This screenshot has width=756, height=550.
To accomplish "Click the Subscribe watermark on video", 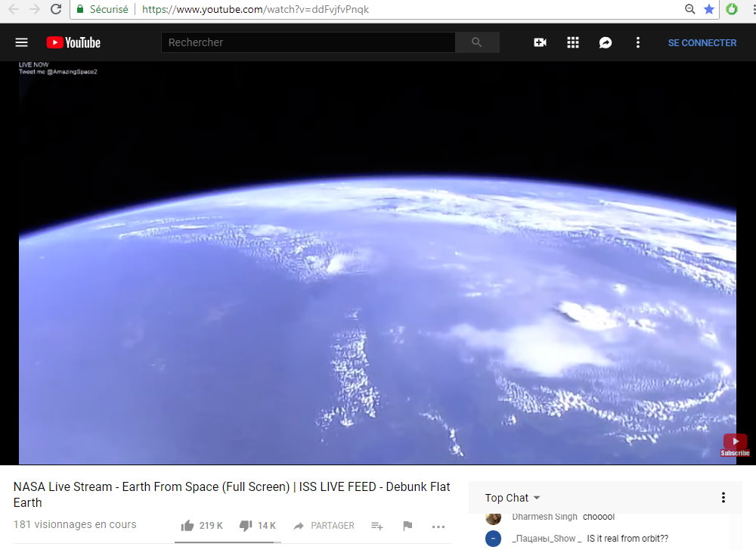I will click(735, 445).
